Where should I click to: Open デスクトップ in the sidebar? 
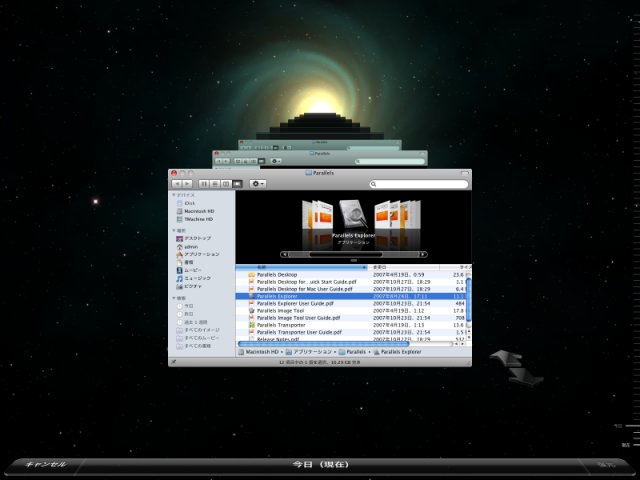(x=193, y=238)
